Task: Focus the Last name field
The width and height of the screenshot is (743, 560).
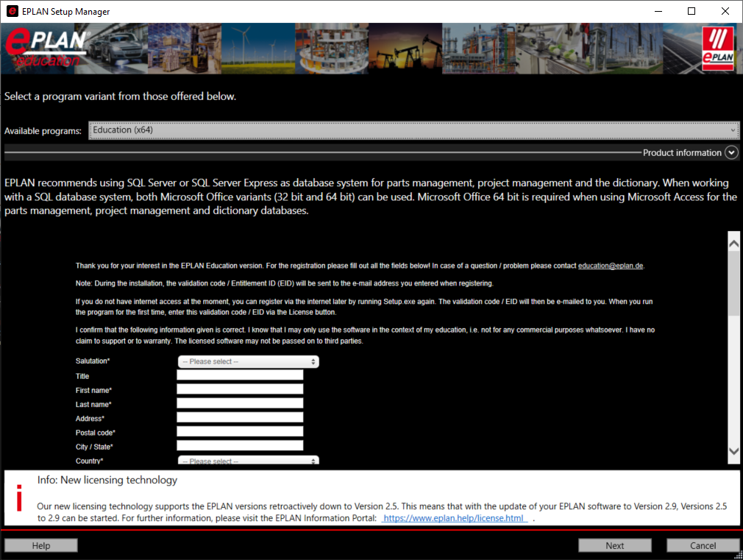Action: coord(240,403)
